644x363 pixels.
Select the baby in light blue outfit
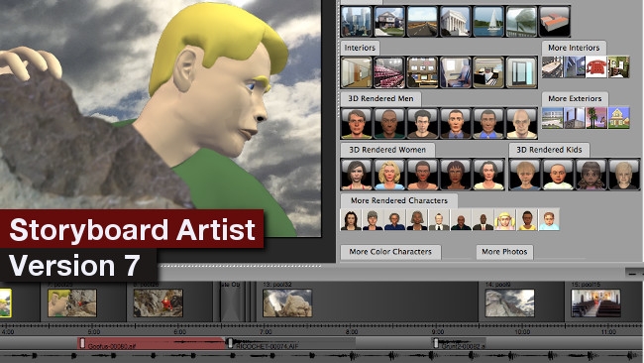point(549,219)
